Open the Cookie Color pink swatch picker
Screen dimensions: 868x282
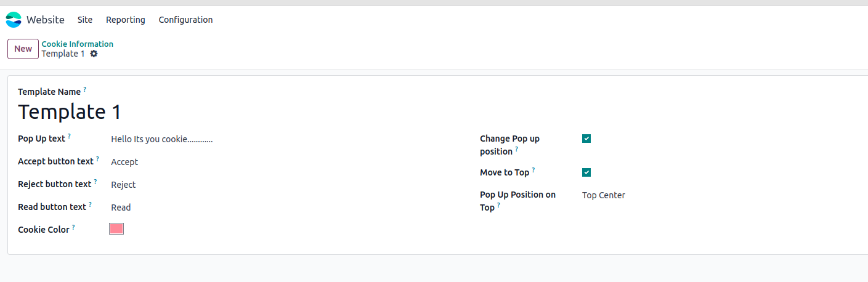pyautogui.click(x=116, y=229)
